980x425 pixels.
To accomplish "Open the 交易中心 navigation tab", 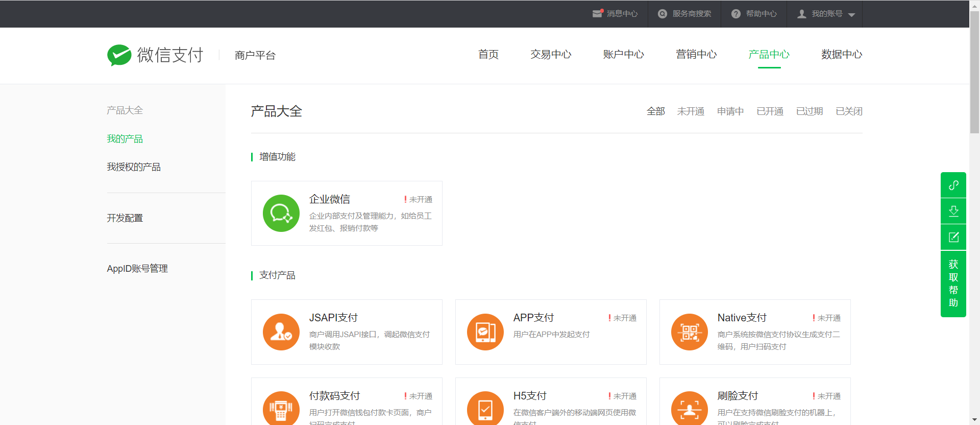I will 551,54.
